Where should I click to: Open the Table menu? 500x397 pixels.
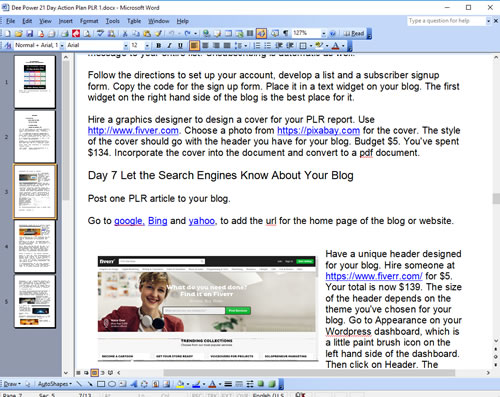(x=134, y=21)
